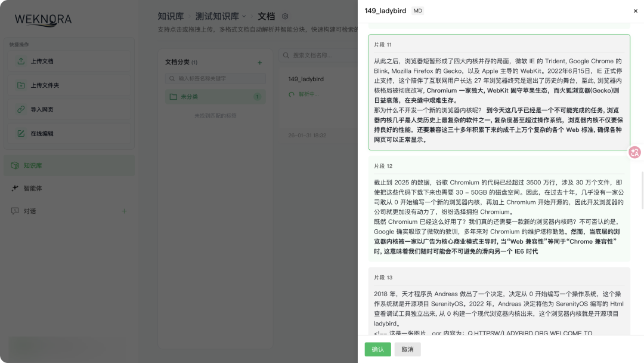644x363 pixels.
Task: Open 知识库 in the sidebar
Action: click(x=69, y=165)
